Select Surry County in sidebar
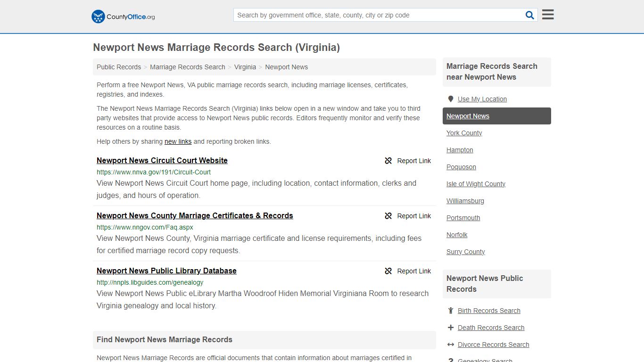Screen dimensions: 644x362 [466, 252]
